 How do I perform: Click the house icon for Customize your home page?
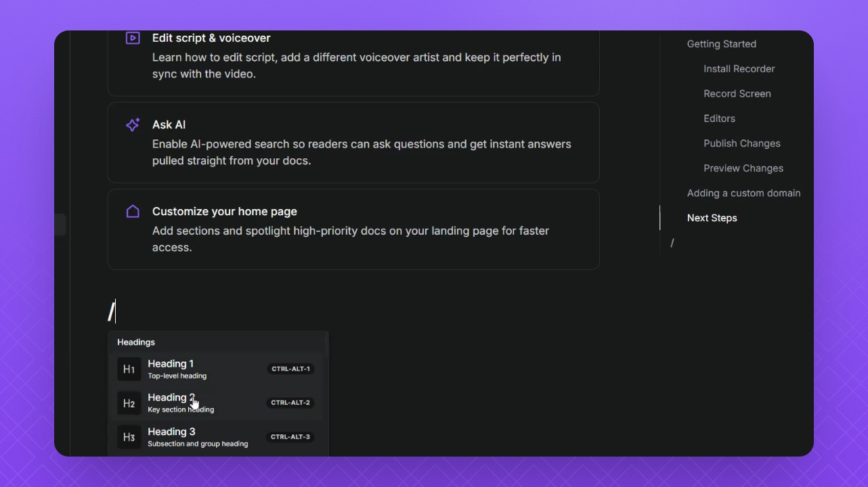pyautogui.click(x=133, y=212)
